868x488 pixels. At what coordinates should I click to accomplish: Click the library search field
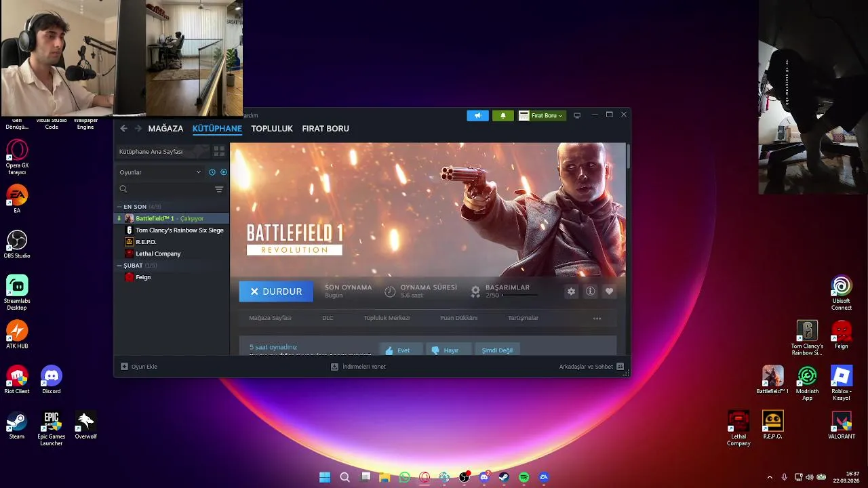click(164, 189)
